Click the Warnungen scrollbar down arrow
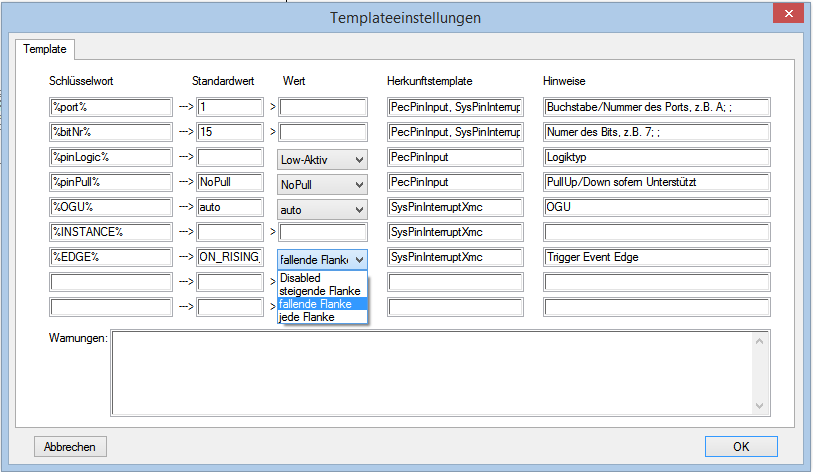This screenshot has width=813, height=472. pos(759,406)
